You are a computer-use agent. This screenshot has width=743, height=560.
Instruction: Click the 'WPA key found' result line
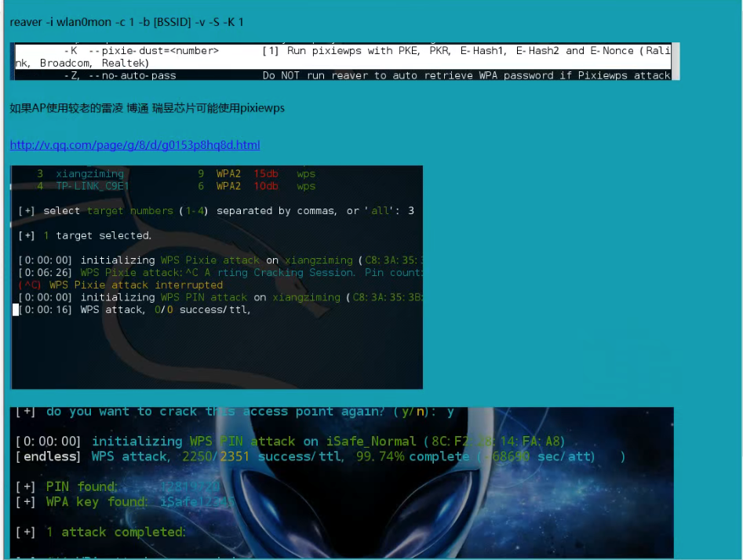[126, 502]
